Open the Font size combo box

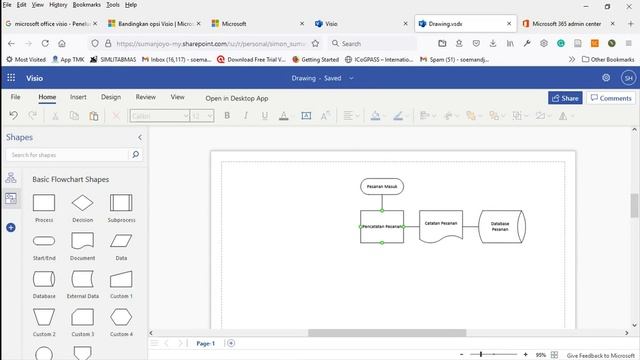202,116
